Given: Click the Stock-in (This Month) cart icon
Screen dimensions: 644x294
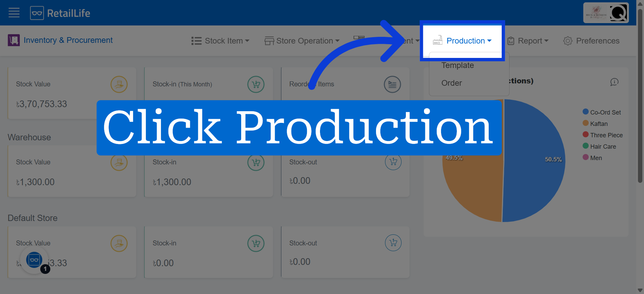Looking at the screenshot, I should coord(256,84).
